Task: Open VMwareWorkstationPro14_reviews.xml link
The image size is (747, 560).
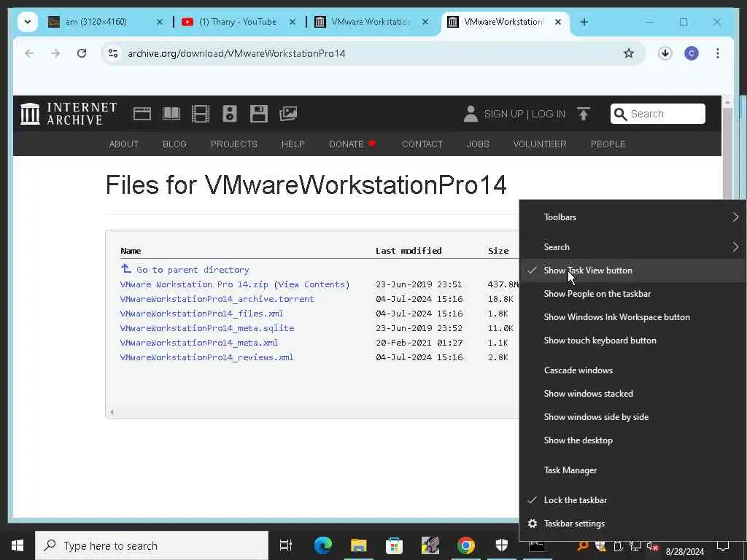Action: point(206,357)
